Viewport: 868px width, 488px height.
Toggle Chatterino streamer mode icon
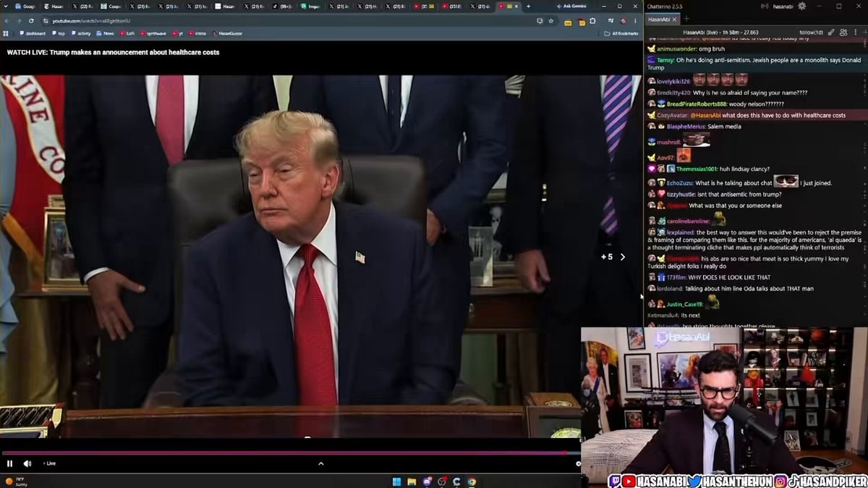[765, 6]
